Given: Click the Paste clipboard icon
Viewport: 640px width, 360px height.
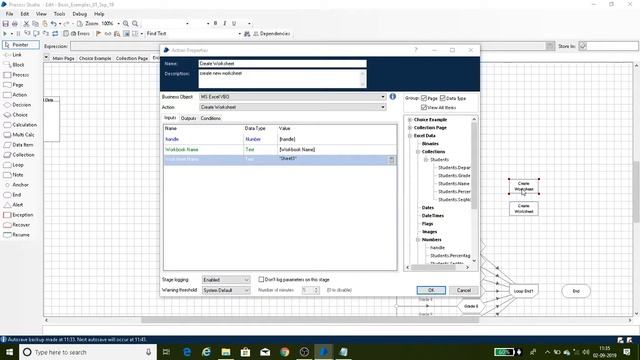Looking at the screenshot, I should pyautogui.click(x=44, y=24).
